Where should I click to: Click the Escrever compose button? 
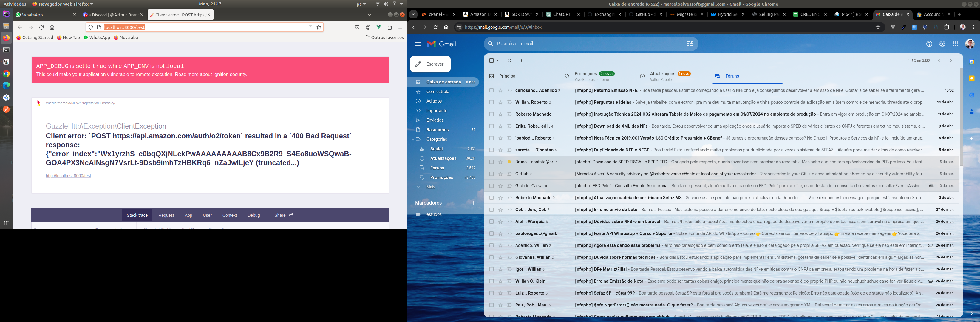tap(430, 64)
